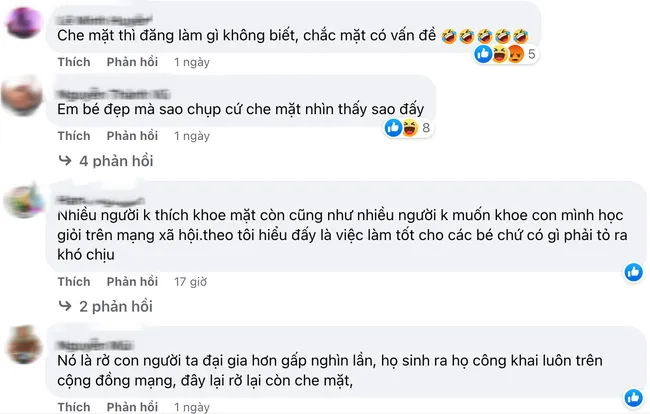Expand the "2 phản hồi" replies
The height and width of the screenshot is (414, 650).
tap(115, 306)
